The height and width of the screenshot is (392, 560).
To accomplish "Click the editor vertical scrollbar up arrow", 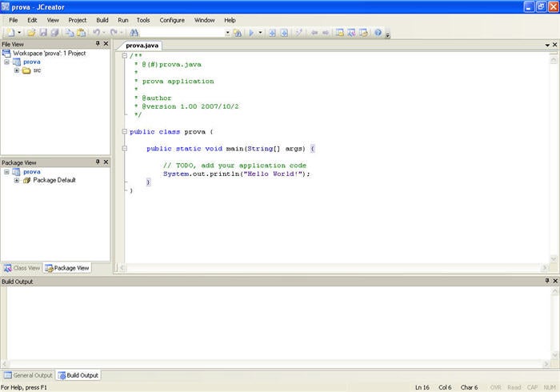I will (x=554, y=60).
